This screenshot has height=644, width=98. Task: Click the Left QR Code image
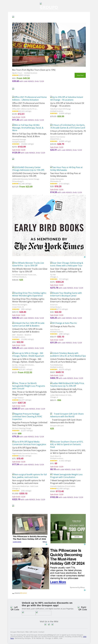15,608
